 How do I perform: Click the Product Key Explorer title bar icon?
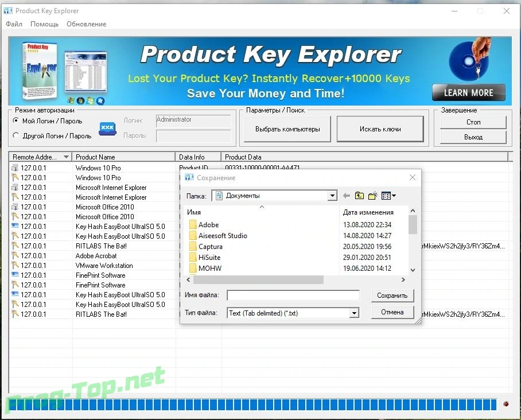(8, 11)
